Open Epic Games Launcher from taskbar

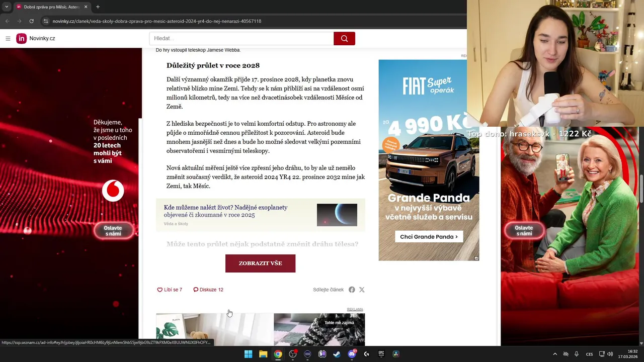[x=381, y=354]
